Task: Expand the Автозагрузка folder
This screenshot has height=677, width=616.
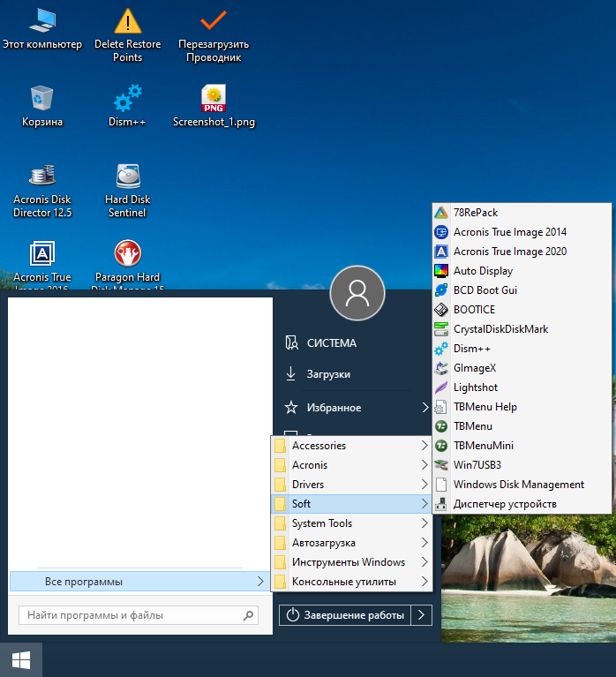Action: tap(351, 543)
